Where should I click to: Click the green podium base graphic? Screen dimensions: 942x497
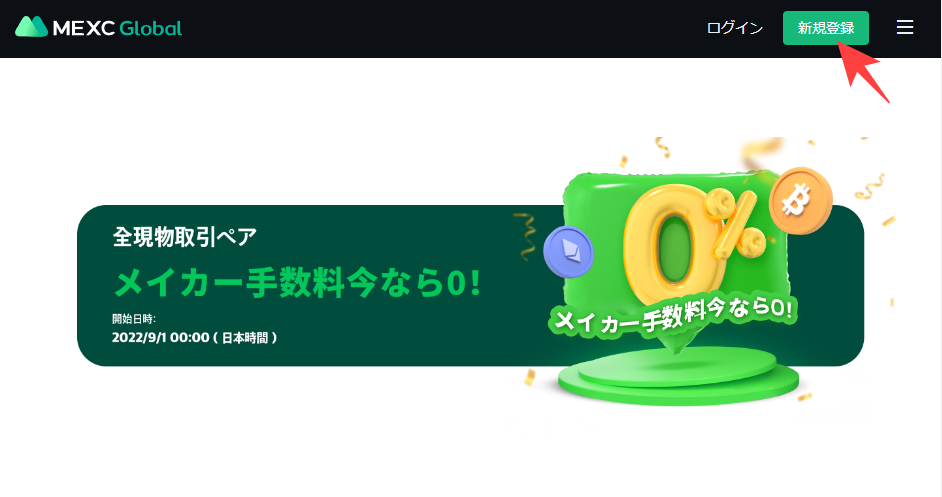[678, 377]
